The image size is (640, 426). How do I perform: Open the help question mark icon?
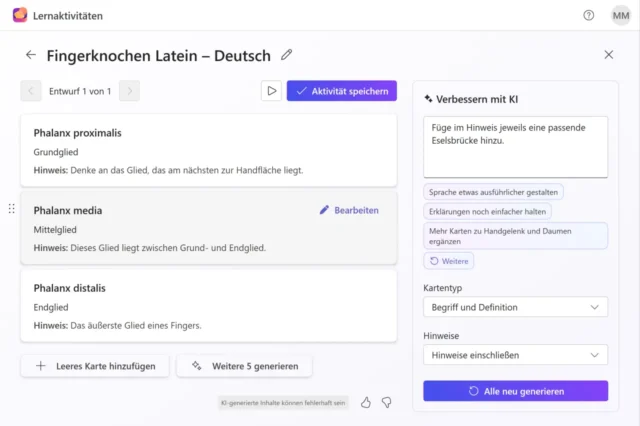point(589,16)
